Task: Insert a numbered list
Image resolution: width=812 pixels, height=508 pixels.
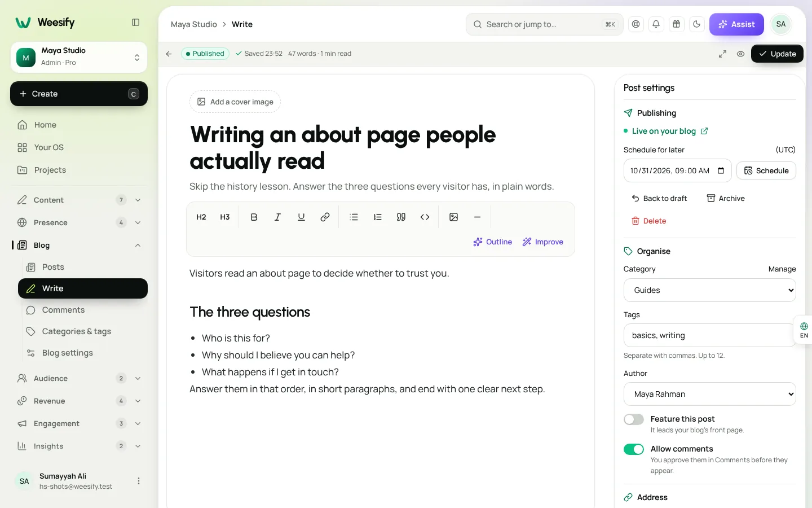Action: (377, 217)
